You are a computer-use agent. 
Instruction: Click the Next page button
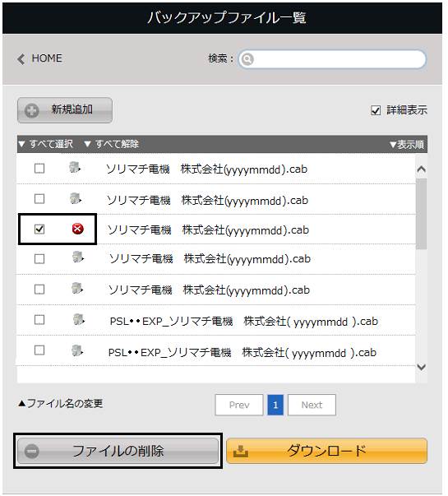pos(312,405)
